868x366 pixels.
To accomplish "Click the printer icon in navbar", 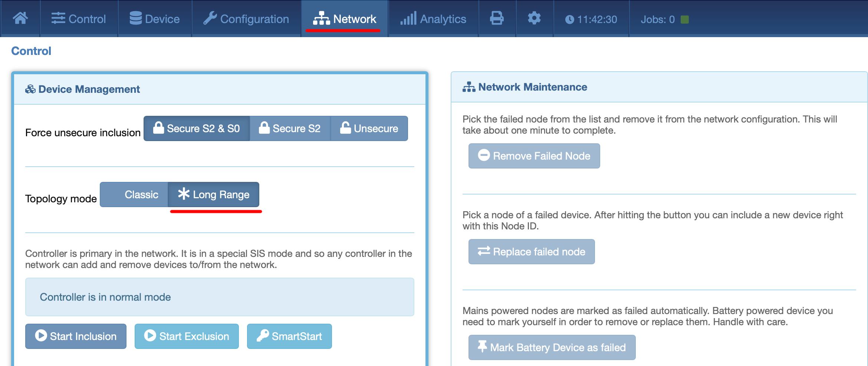I will [x=497, y=18].
